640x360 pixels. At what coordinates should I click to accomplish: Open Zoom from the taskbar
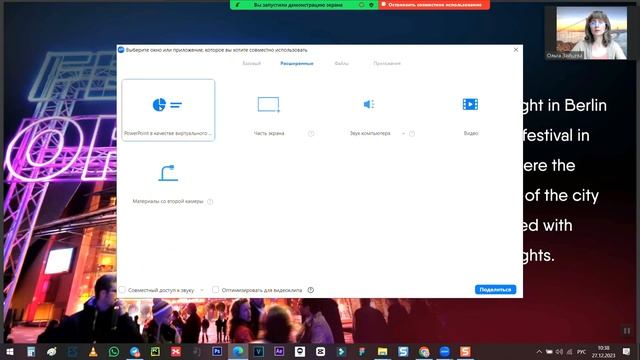coord(444,351)
